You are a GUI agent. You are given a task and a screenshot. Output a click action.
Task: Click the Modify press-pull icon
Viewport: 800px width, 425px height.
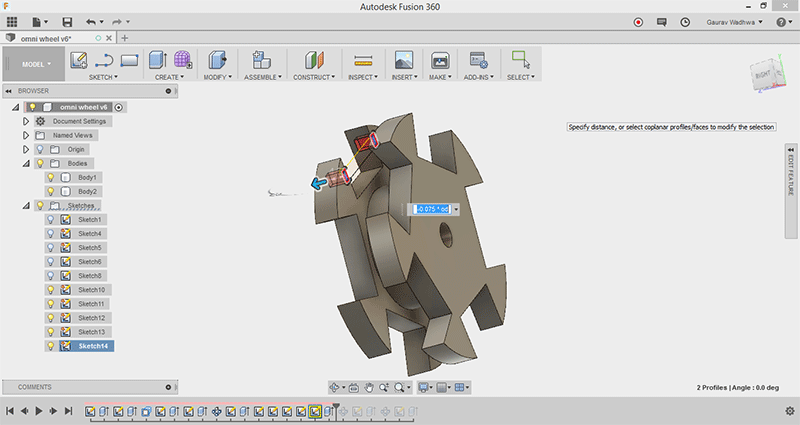tap(217, 60)
